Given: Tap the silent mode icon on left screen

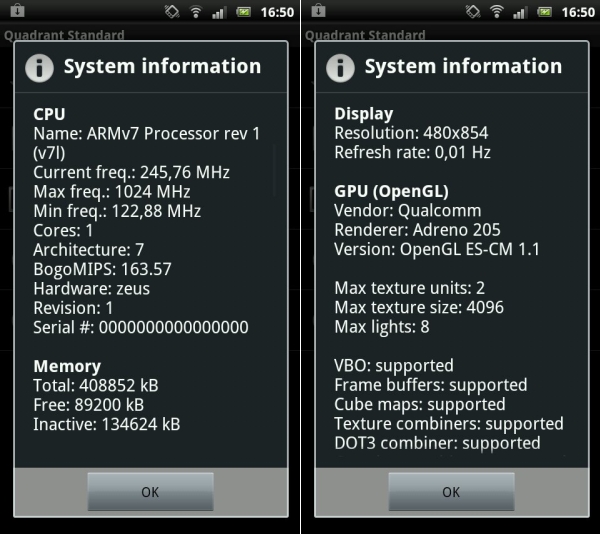Looking at the screenshot, I should click(x=170, y=12).
